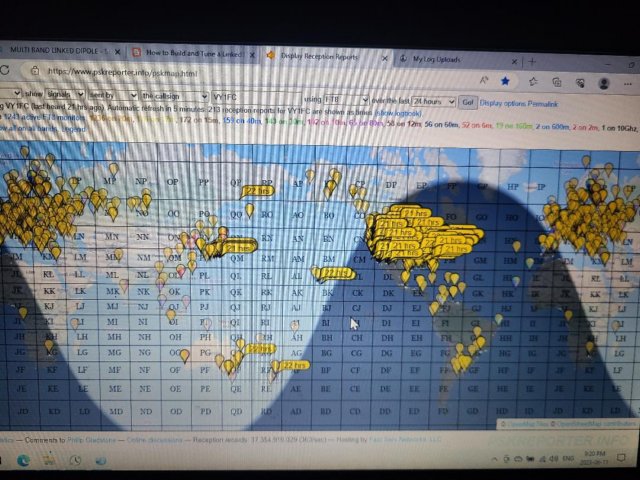Open the Philip Gladstone link in footer

[91, 440]
